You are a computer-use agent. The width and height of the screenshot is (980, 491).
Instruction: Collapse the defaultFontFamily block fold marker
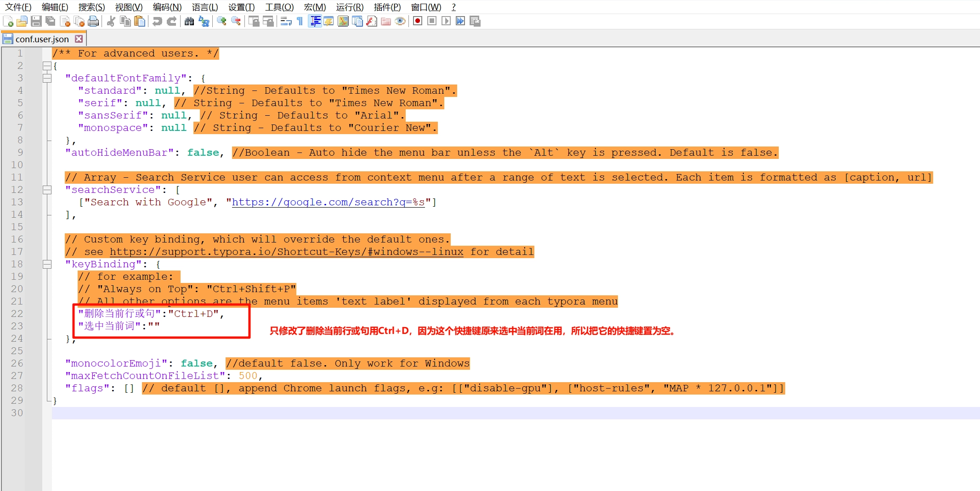click(46, 79)
